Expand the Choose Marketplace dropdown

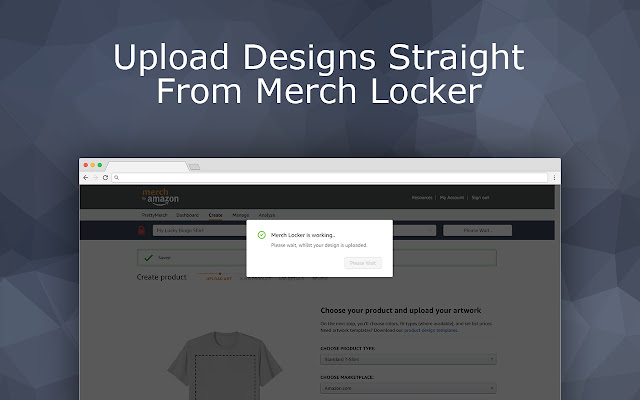408,388
